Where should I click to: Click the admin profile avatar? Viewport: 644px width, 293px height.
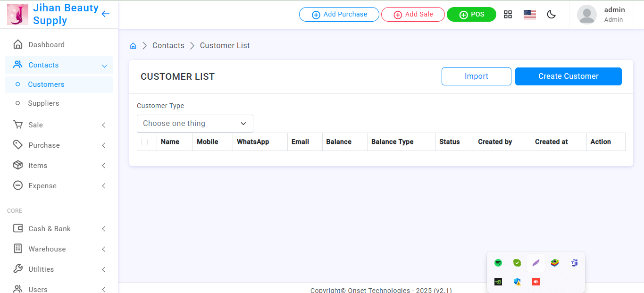[x=586, y=15]
